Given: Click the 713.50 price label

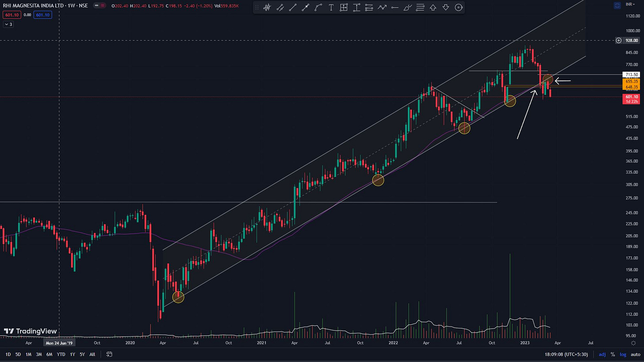Looking at the screenshot, I should point(630,75).
